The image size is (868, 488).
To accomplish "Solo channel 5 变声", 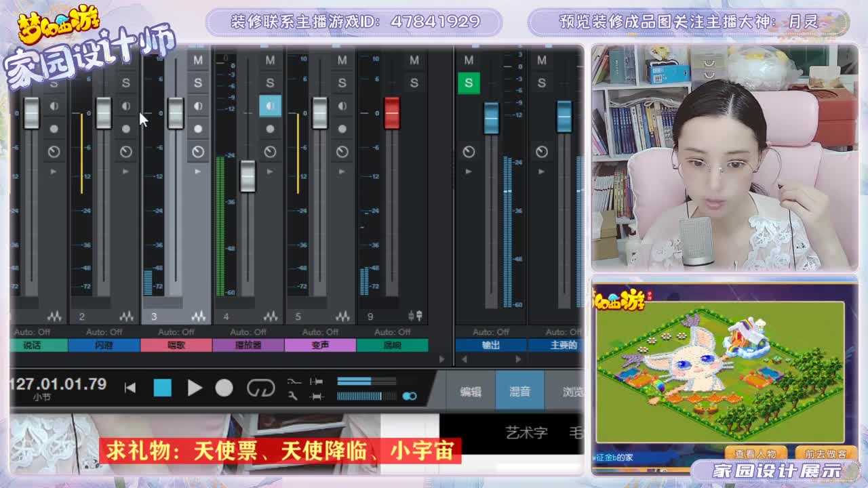I will click(342, 83).
